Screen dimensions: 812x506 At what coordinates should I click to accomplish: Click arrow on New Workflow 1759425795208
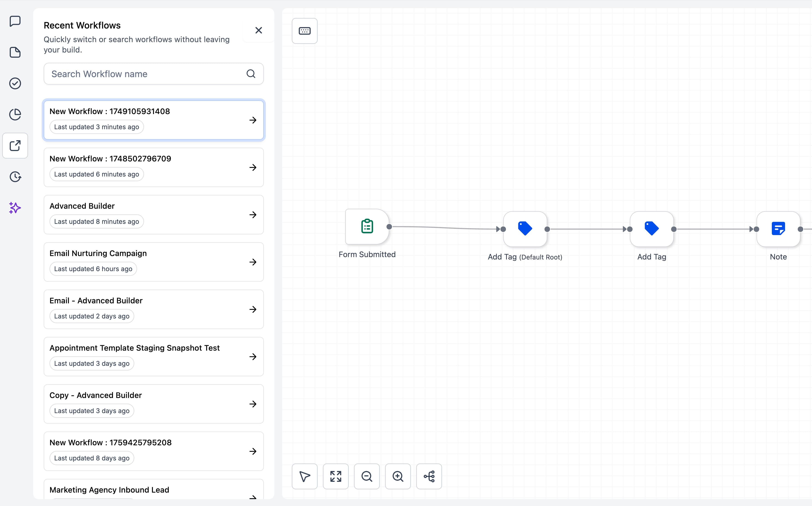[253, 452]
